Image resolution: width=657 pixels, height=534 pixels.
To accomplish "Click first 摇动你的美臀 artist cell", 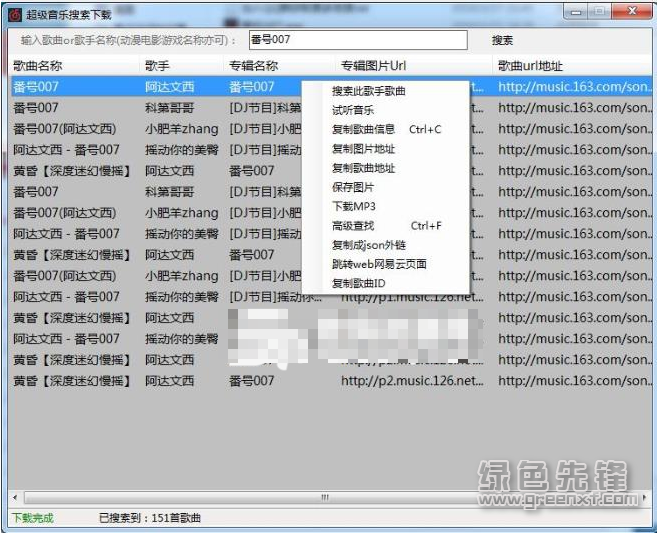I will pyautogui.click(x=181, y=150).
